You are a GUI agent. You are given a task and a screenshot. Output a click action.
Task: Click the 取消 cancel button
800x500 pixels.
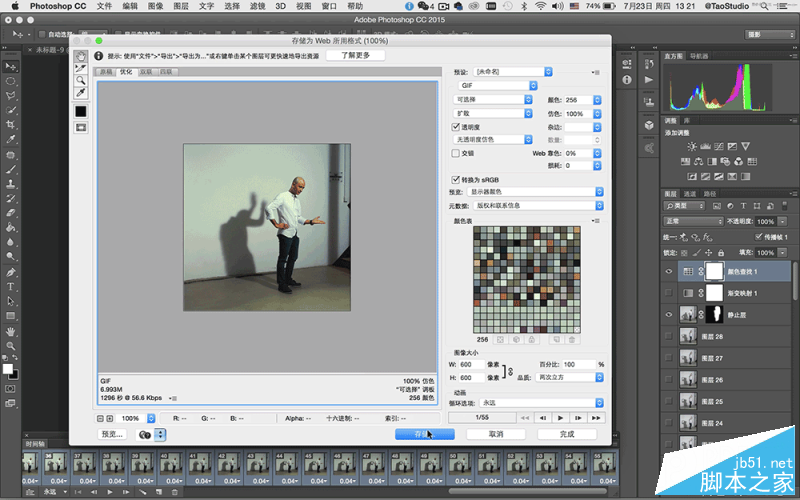click(x=496, y=434)
